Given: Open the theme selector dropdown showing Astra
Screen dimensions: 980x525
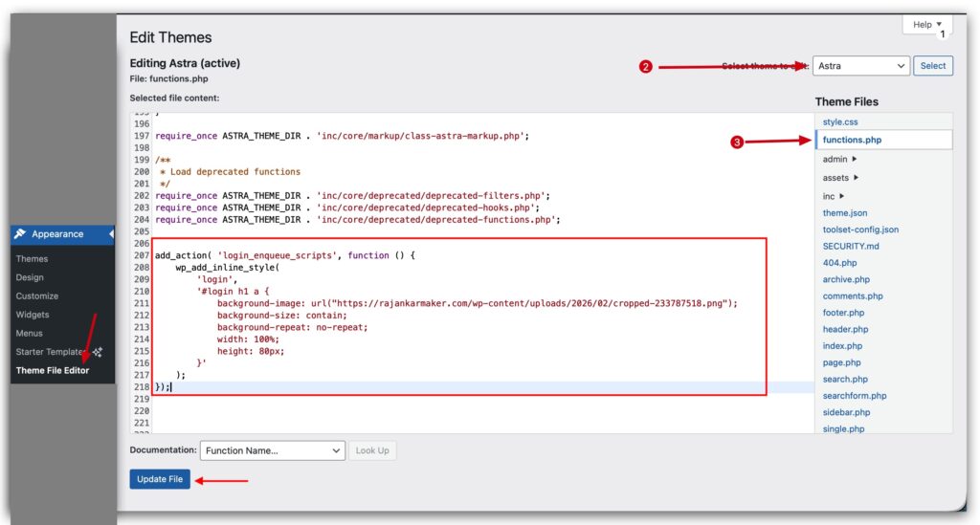Looking at the screenshot, I should (860, 66).
